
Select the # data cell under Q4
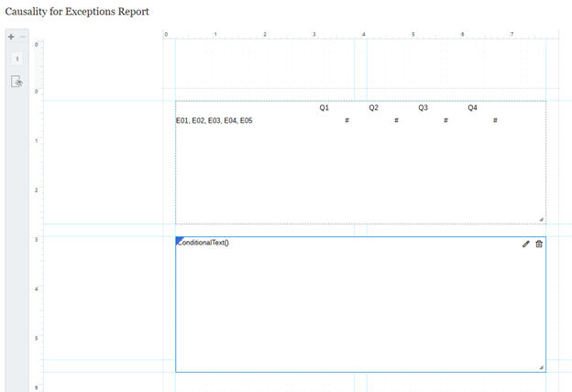point(495,121)
